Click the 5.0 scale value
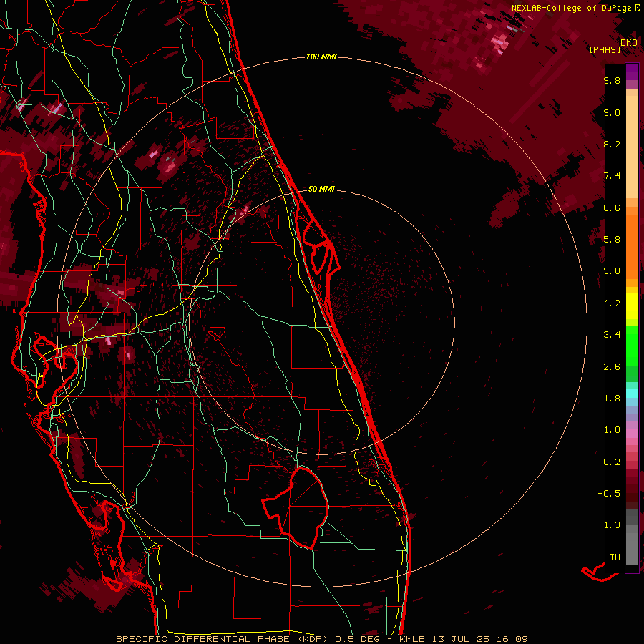The width and height of the screenshot is (644, 644). (612, 271)
